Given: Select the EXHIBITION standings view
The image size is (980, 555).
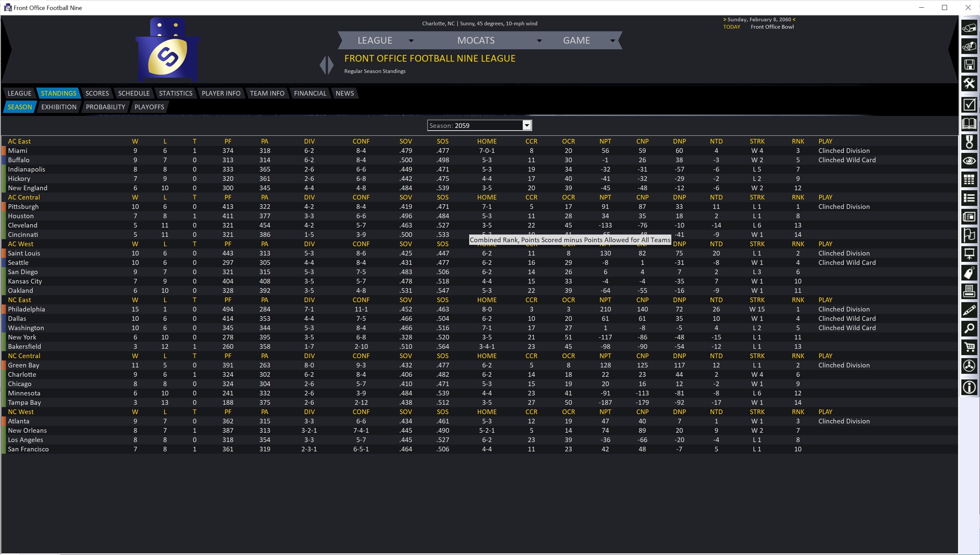Looking at the screenshot, I should (59, 107).
